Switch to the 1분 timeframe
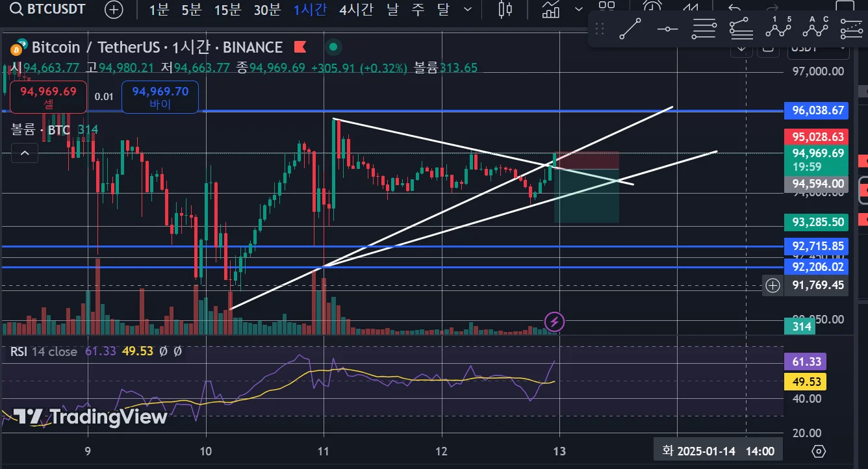 tap(160, 9)
